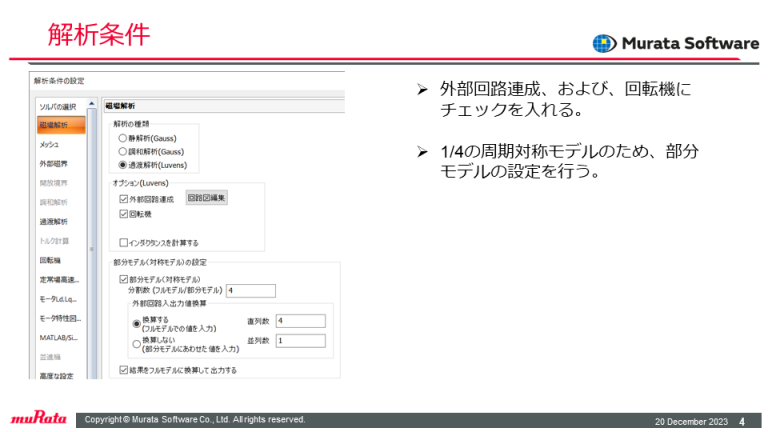Toggle 結果をフルモデルに換算して出力する checkbox

(x=124, y=369)
